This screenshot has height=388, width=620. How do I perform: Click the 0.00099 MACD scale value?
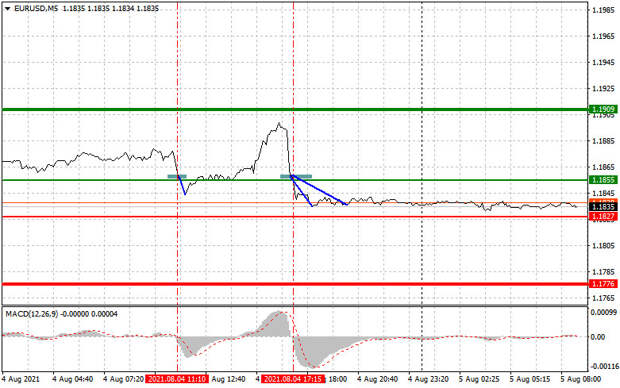[x=603, y=312]
